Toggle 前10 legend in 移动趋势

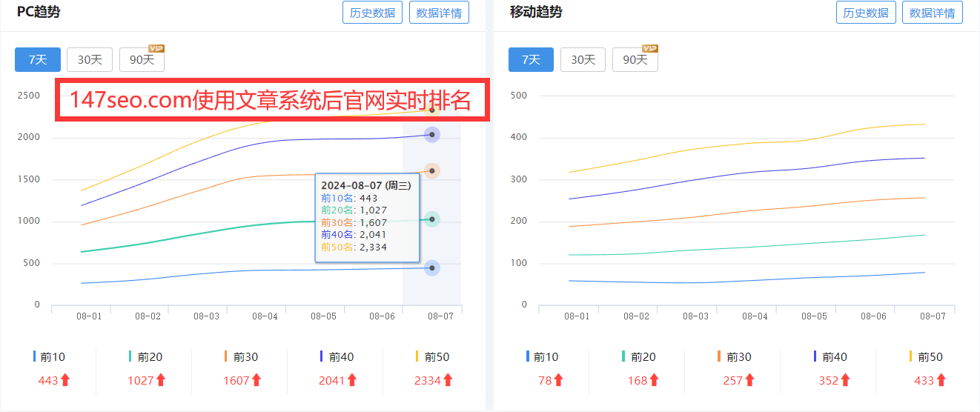542,357
